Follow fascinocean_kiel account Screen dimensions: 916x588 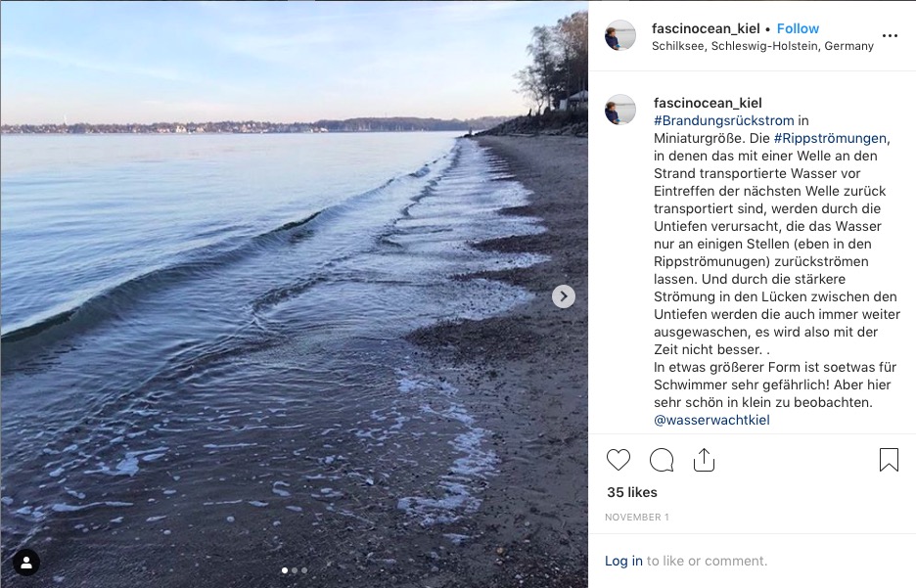tap(798, 28)
